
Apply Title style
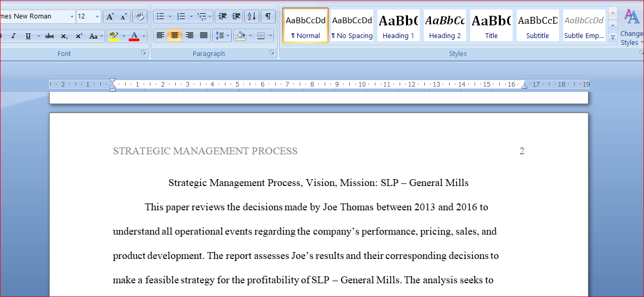tap(491, 25)
